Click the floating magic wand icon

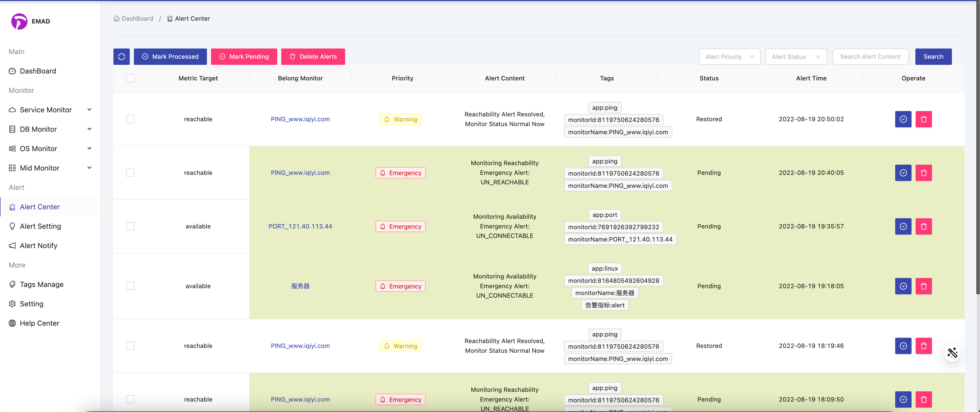click(952, 353)
